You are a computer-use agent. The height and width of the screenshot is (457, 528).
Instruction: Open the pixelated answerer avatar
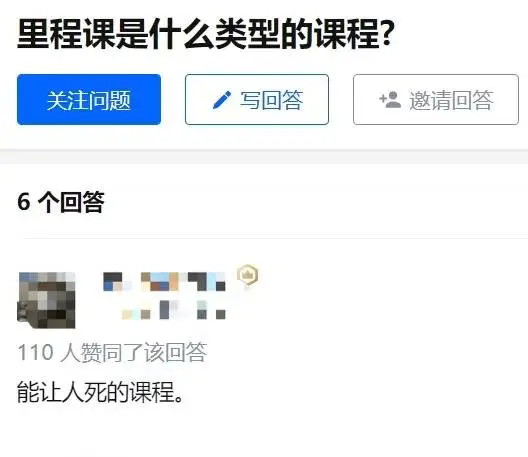coord(46,300)
